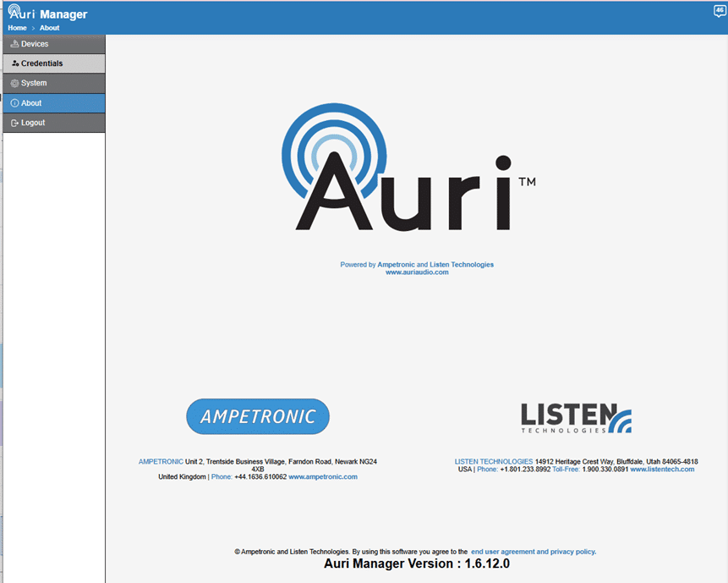
Task: Select the About menu item
Action: (54, 103)
